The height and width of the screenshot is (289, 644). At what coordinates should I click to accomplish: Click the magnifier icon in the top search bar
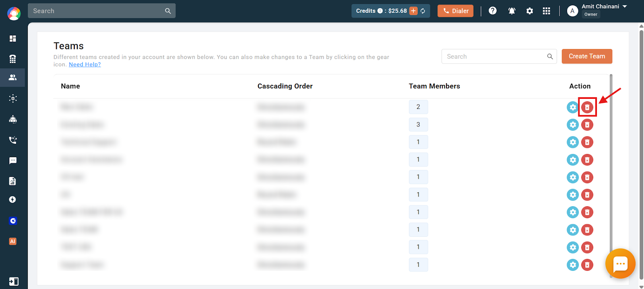[x=168, y=11]
